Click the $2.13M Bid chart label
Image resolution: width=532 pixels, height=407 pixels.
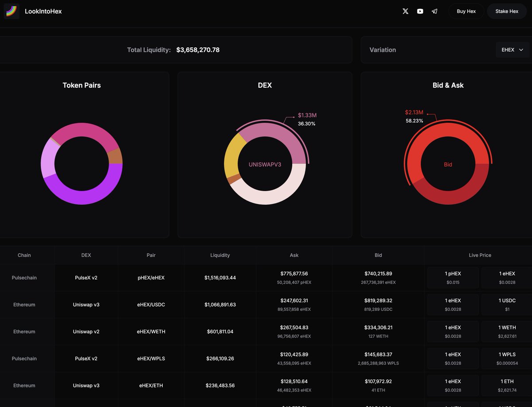point(414,113)
